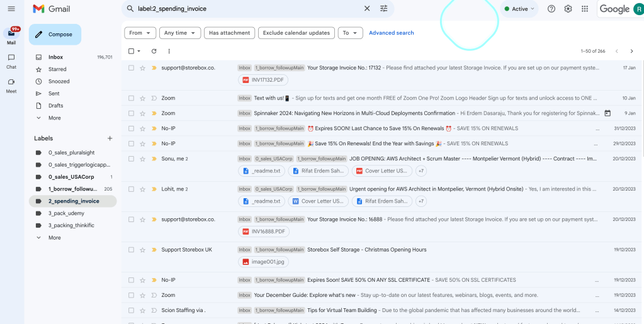Select the Spinnaker 2024 email checkbox
The width and height of the screenshot is (644, 324).
[x=131, y=113]
